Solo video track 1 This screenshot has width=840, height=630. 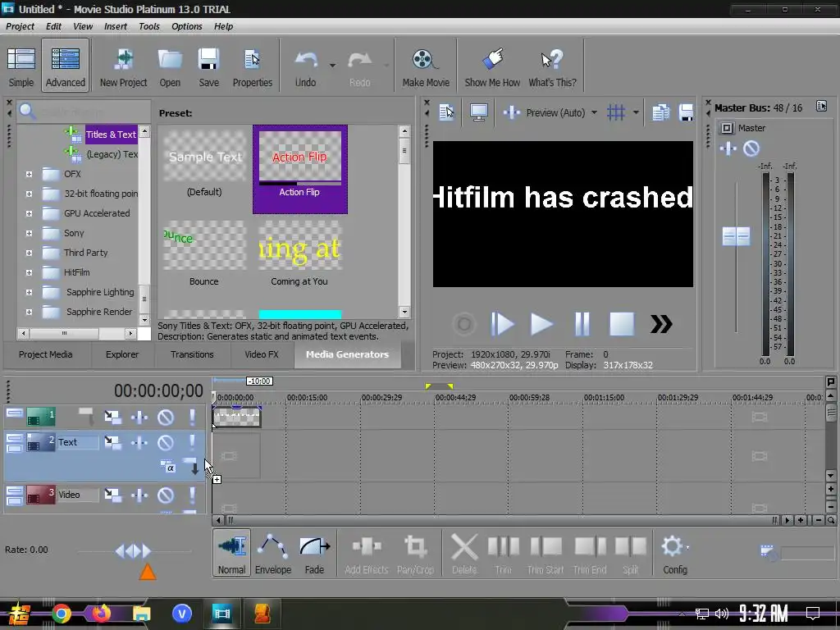[192, 418]
